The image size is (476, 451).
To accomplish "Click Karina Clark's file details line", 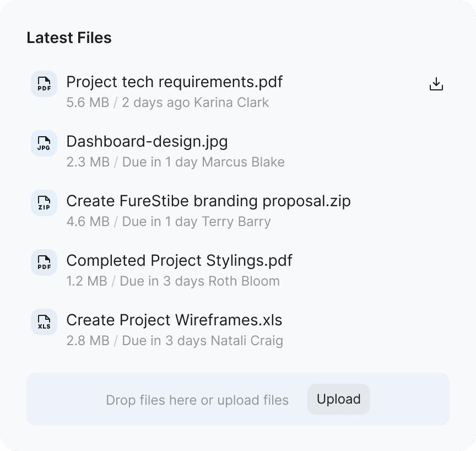I will click(167, 103).
